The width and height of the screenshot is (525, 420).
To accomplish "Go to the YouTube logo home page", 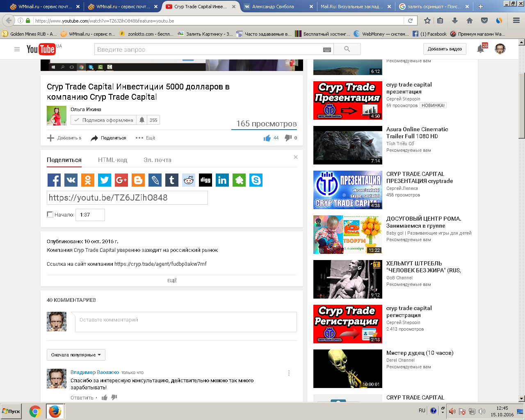I will [41, 49].
